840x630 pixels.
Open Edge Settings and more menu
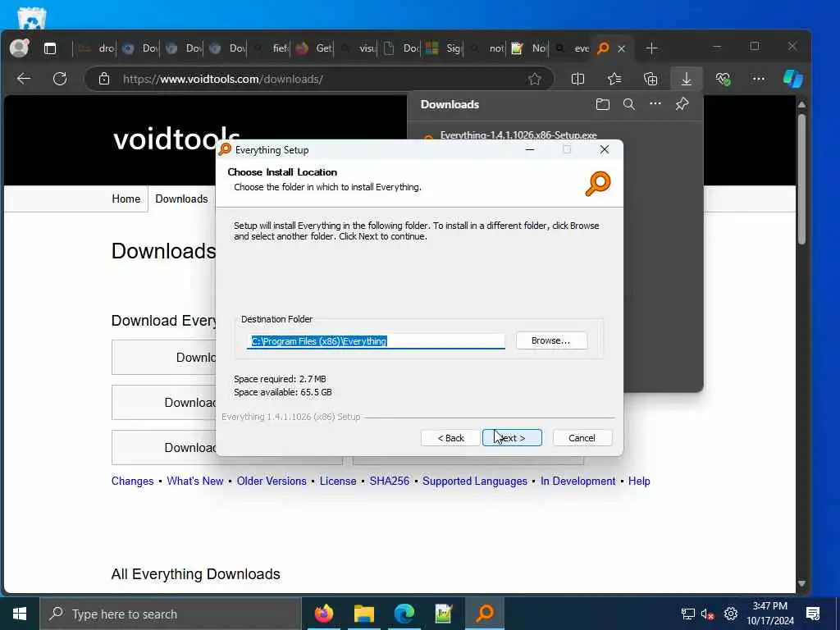[x=759, y=79]
